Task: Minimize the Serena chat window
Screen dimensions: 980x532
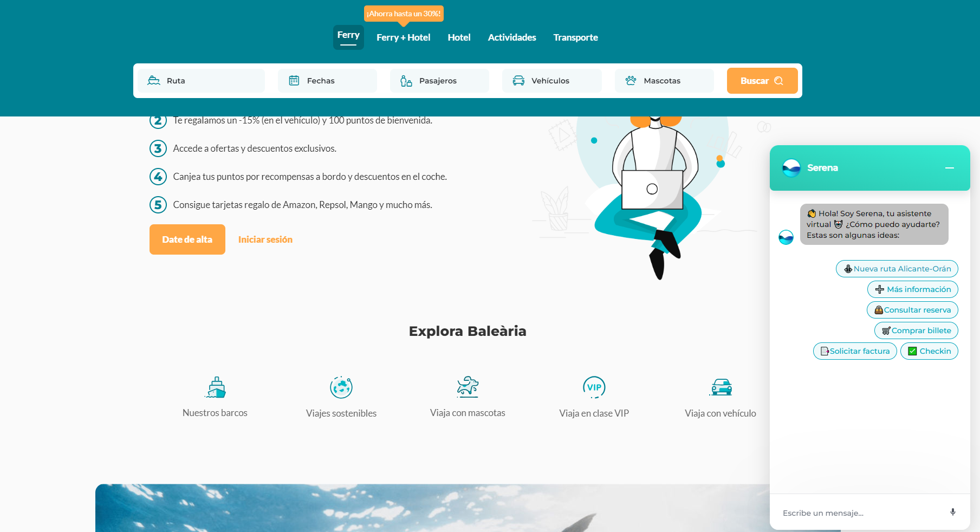Action: tap(949, 168)
